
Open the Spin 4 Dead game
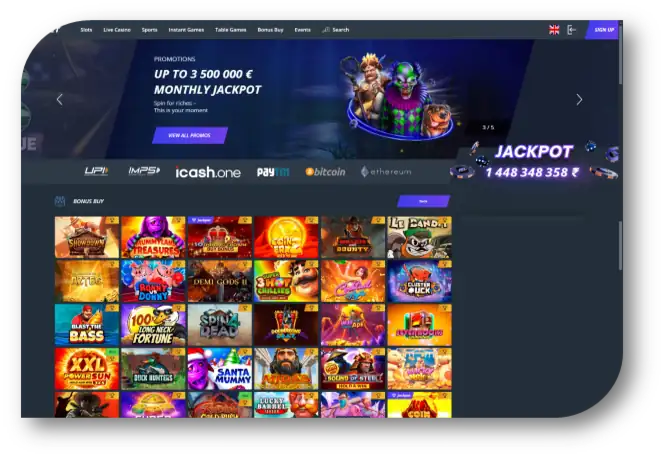coord(220,325)
